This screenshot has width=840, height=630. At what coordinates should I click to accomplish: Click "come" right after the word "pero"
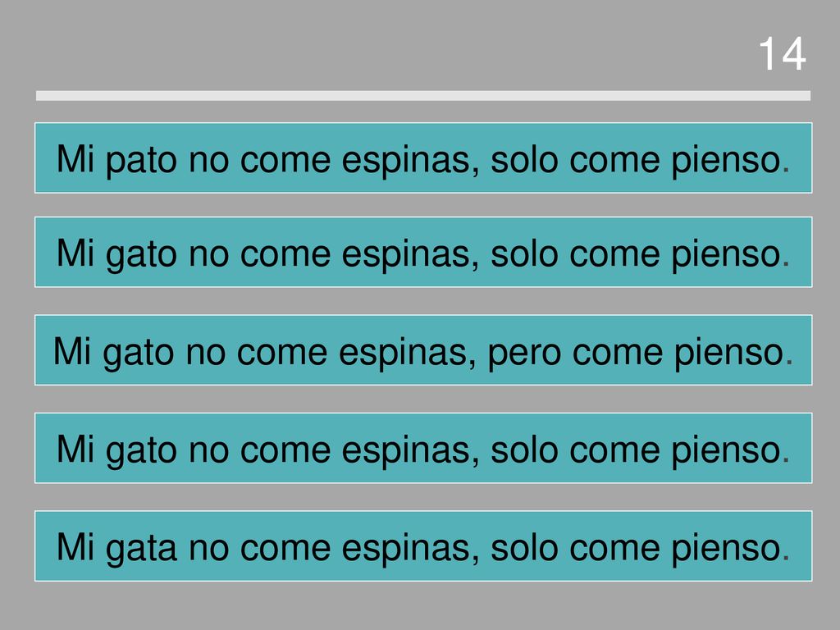(x=617, y=353)
